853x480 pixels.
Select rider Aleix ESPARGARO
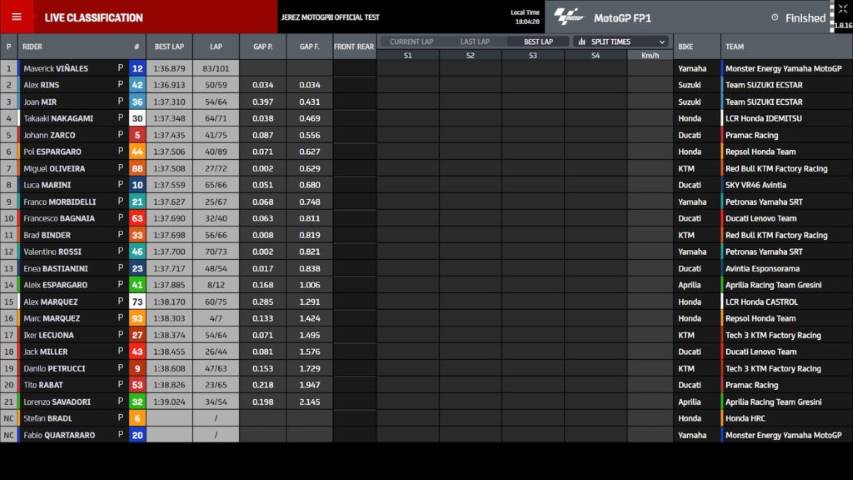55,285
